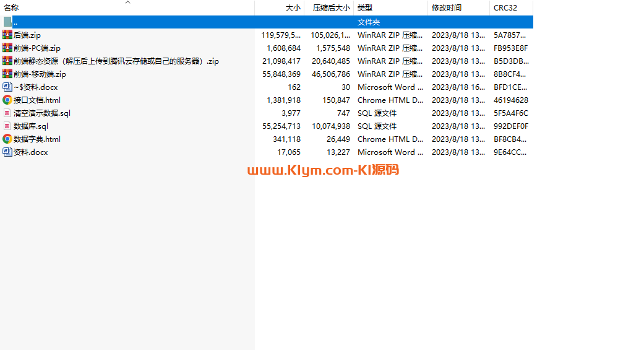Image resolution: width=644 pixels, height=350 pixels.
Task: Click the Word icon of 资料.docx
Action: coord(7,152)
